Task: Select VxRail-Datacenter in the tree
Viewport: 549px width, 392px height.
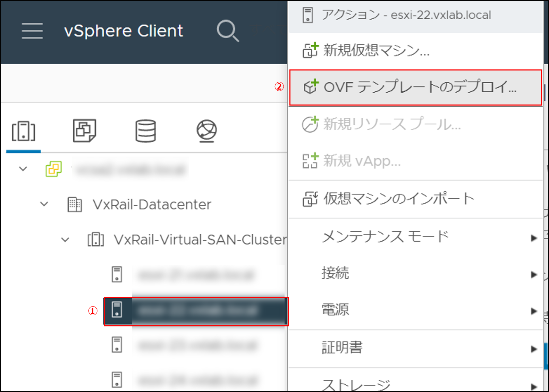Action: pos(152,205)
